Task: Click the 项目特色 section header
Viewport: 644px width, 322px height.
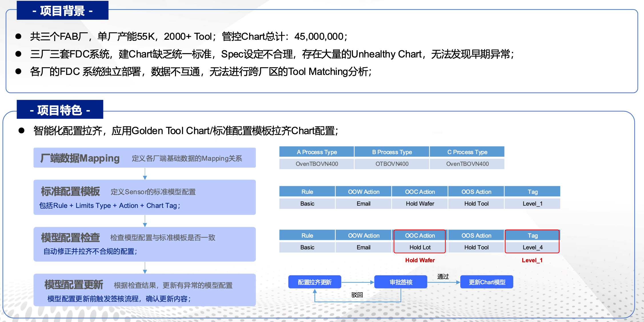Action: [x=60, y=110]
